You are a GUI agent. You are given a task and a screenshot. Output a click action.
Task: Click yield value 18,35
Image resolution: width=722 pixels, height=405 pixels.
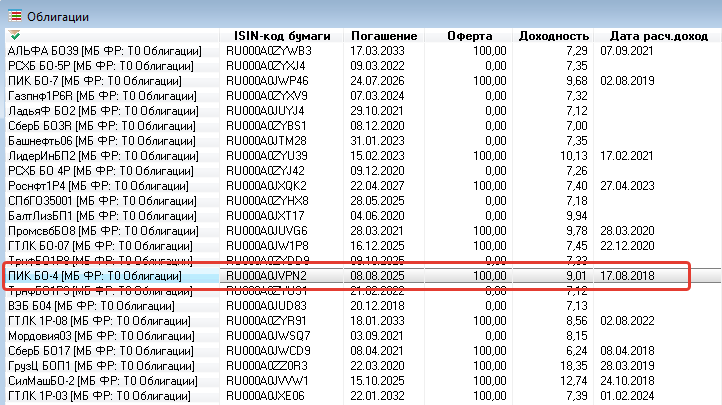(574, 365)
